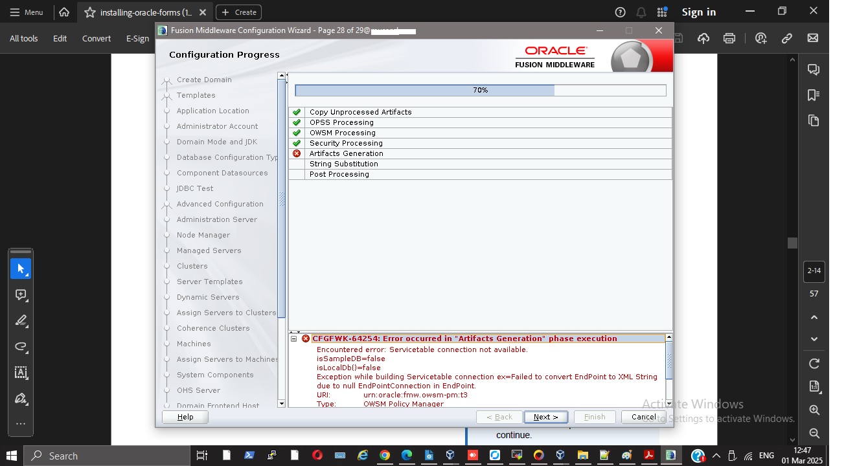This screenshot has width=868, height=466.
Task: Select the Coherence Clusters step
Action: [213, 328]
